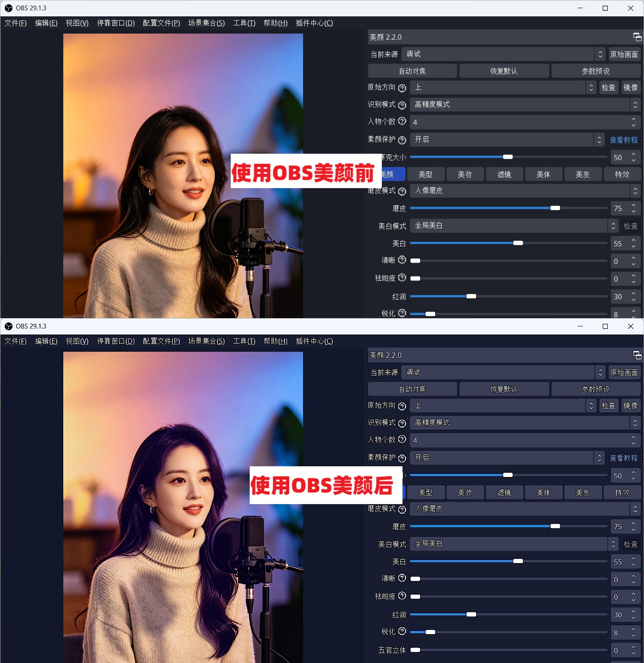Click help icon beside 祛斑痘 in top window

402,278
